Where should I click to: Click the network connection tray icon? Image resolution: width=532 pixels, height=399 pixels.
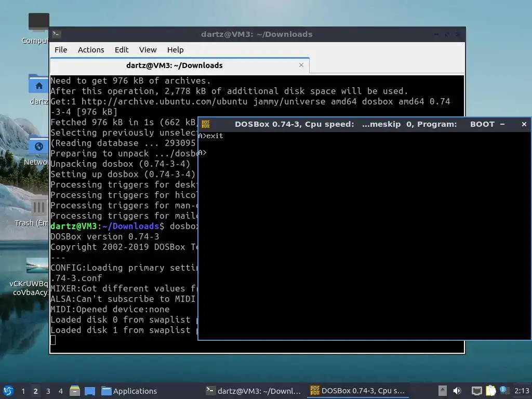tap(477, 391)
